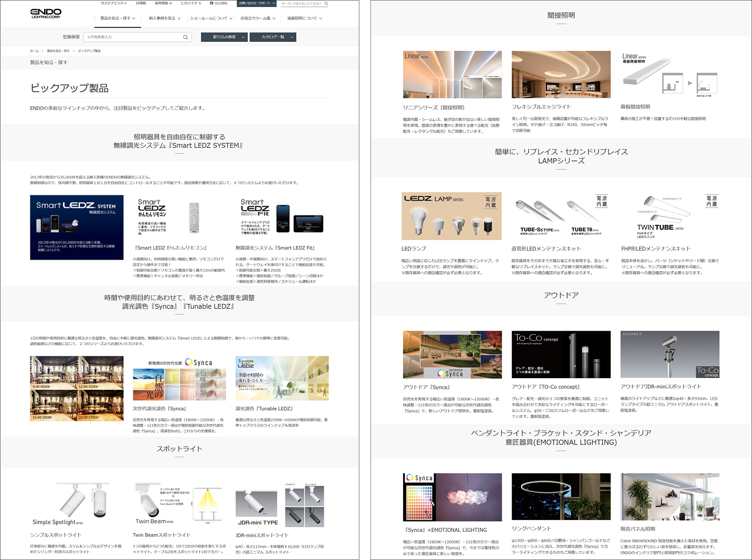The height and width of the screenshot is (560, 752).
Task: Open the Smart LEDZ SYSTEM banner image
Action: pyautogui.click(x=77, y=227)
